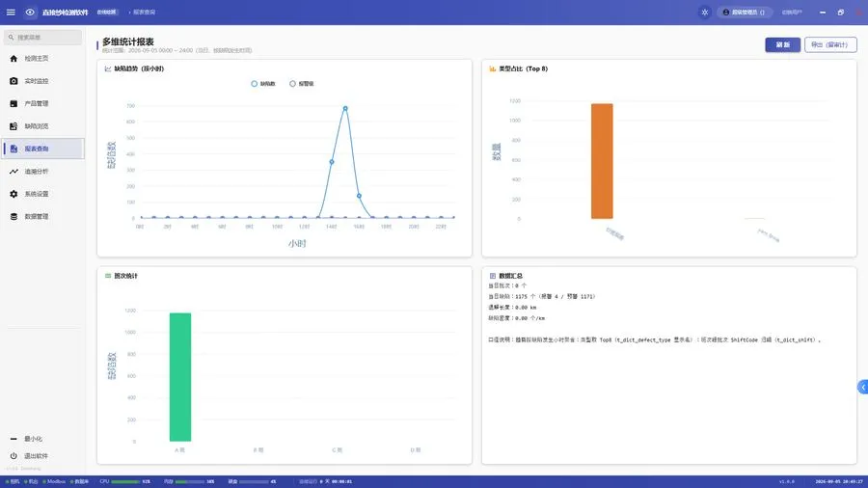Click the peak data point on trend line
The image size is (868, 488).
tap(345, 108)
